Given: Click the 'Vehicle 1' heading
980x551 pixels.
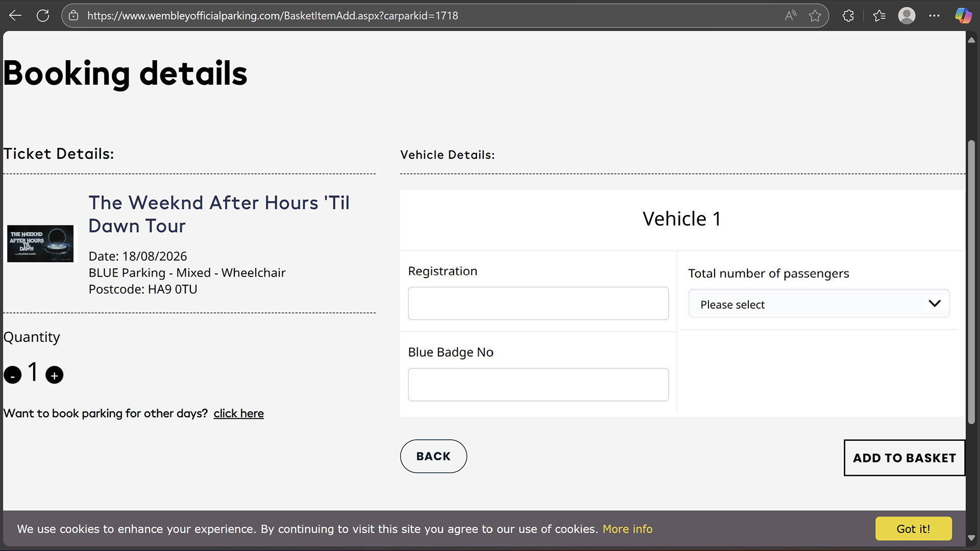Looking at the screenshot, I should 681,219.
